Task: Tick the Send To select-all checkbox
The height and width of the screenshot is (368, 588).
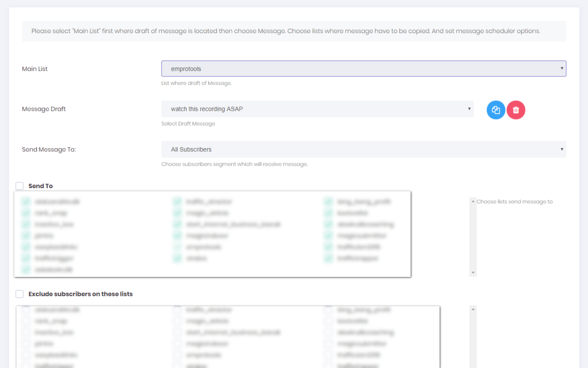Action: pyautogui.click(x=19, y=186)
